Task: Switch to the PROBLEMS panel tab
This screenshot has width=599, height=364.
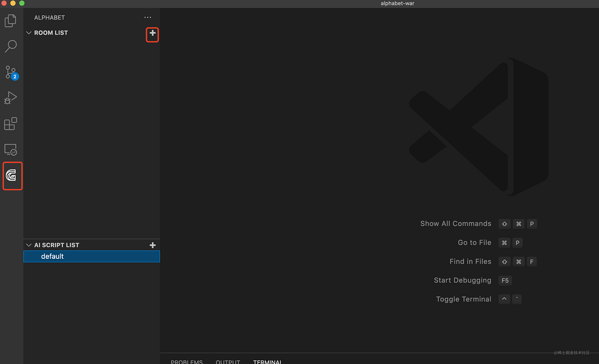Action: pos(187,362)
